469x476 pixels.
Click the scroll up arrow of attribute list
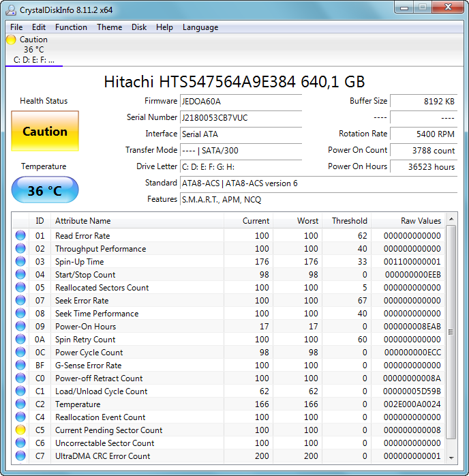pos(451,219)
